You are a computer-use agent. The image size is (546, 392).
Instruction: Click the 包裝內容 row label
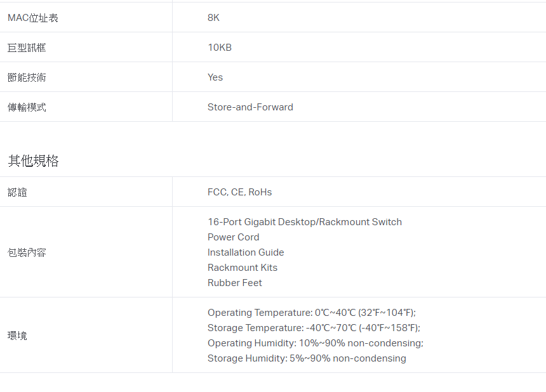click(27, 252)
